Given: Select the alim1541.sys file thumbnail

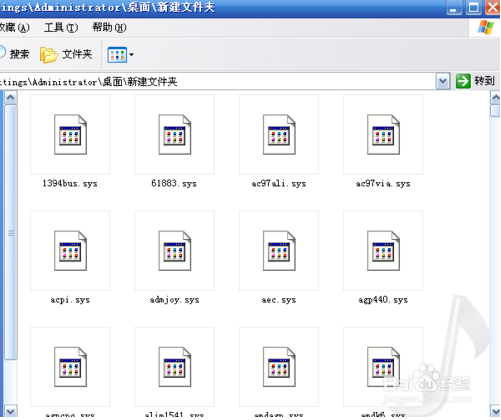Looking at the screenshot, I should pos(174,367).
